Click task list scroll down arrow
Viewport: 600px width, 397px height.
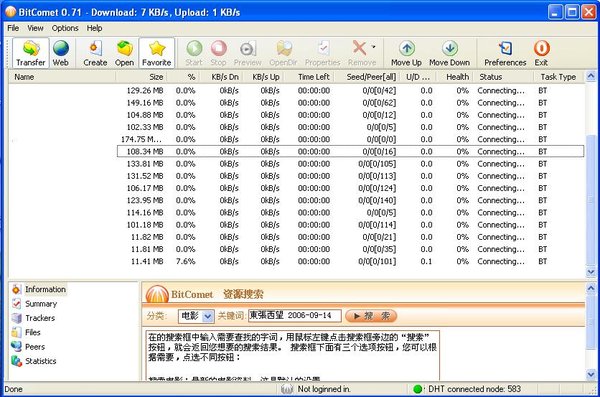click(x=591, y=272)
